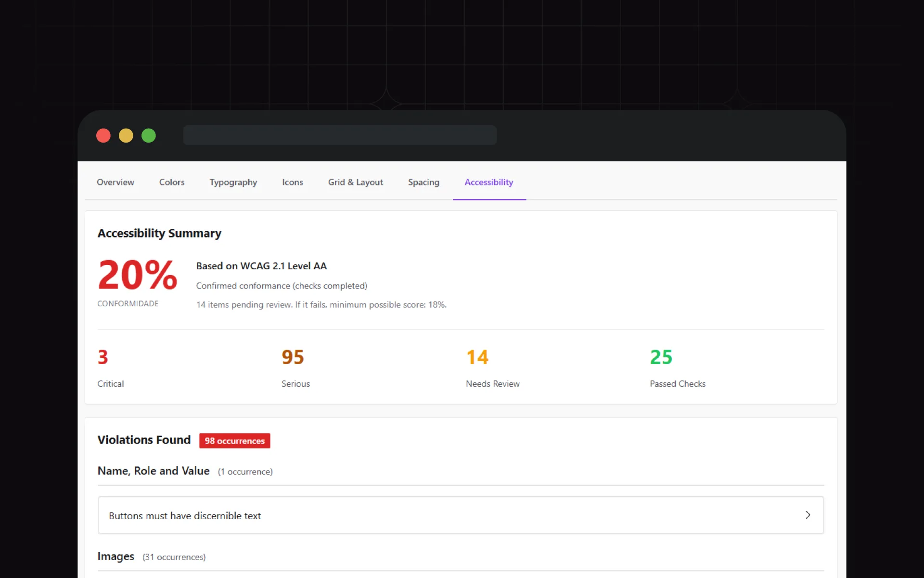Open the Overview tab
Screen dimensions: 924x578
(x=115, y=182)
